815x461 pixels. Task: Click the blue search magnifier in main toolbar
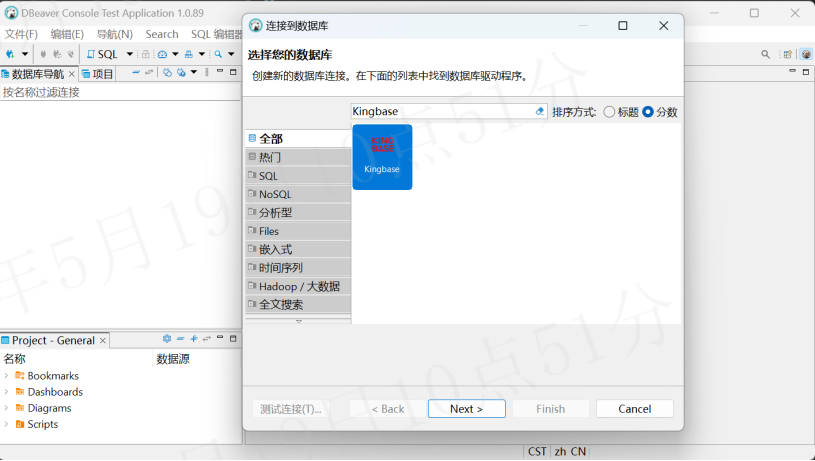click(x=218, y=54)
